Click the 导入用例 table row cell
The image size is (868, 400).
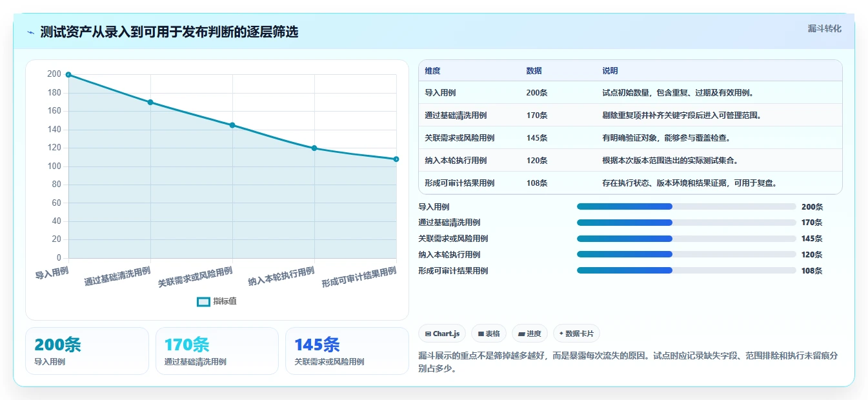pyautogui.click(x=440, y=93)
